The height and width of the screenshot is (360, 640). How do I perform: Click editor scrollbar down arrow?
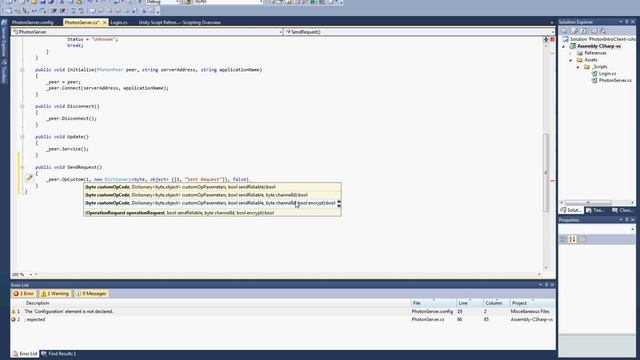click(546, 268)
